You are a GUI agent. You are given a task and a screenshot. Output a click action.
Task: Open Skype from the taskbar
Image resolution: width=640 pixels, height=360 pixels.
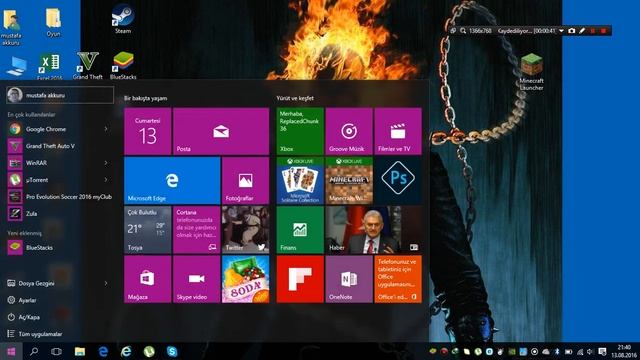pyautogui.click(x=172, y=351)
